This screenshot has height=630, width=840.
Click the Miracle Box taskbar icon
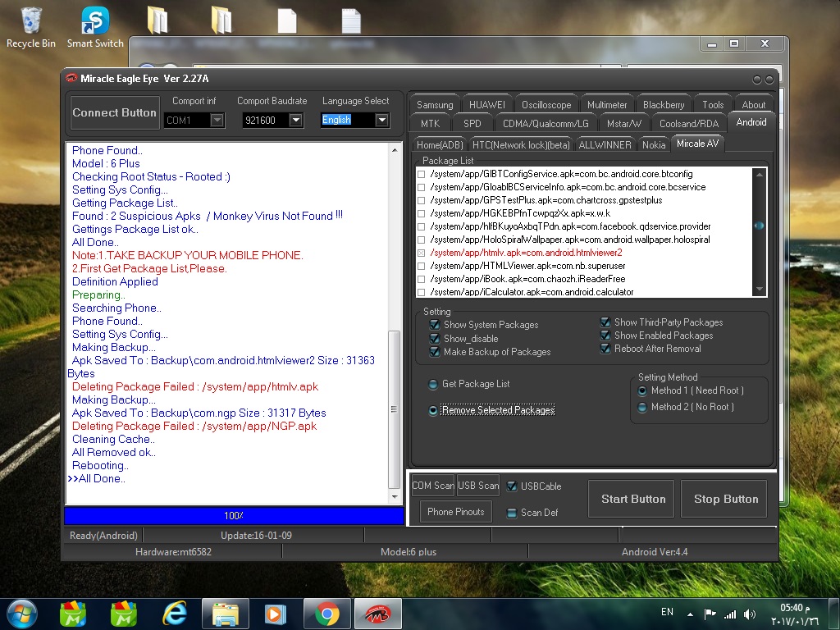pos(377,614)
